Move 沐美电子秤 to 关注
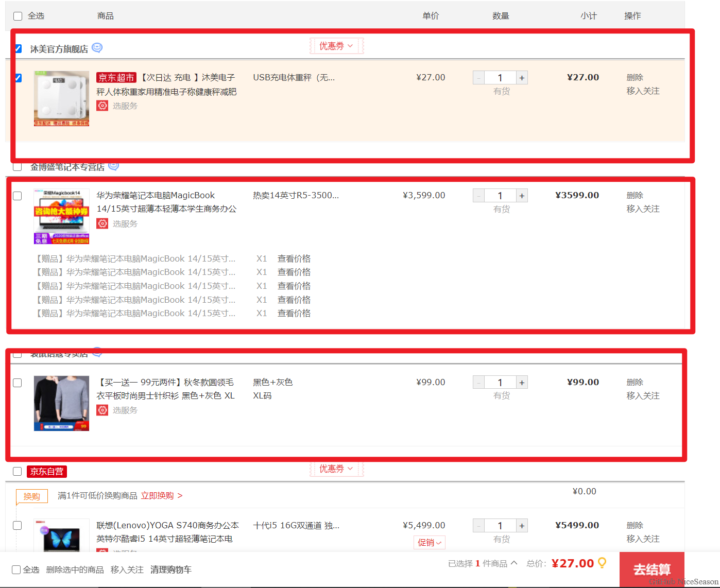 [643, 91]
